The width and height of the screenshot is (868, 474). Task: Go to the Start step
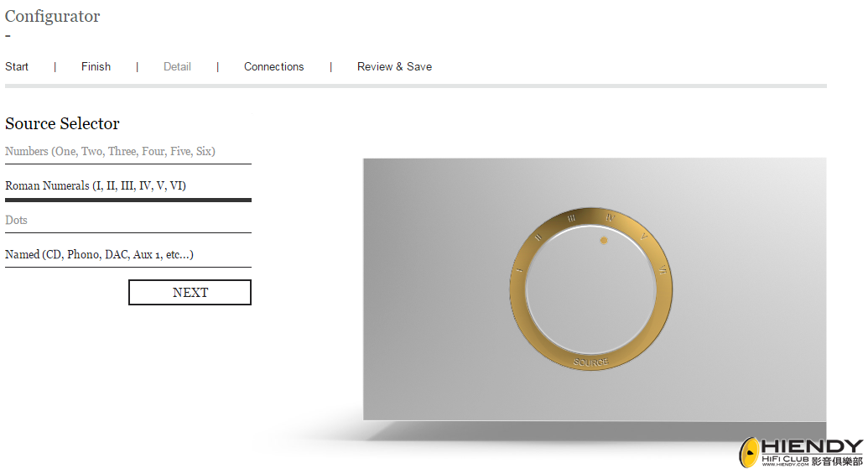point(17,66)
